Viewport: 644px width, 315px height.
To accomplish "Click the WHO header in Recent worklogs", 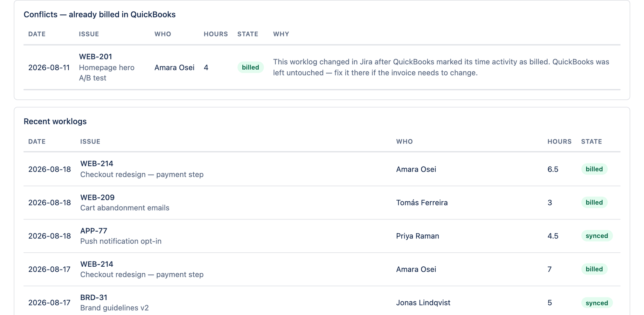I will 404,141.
